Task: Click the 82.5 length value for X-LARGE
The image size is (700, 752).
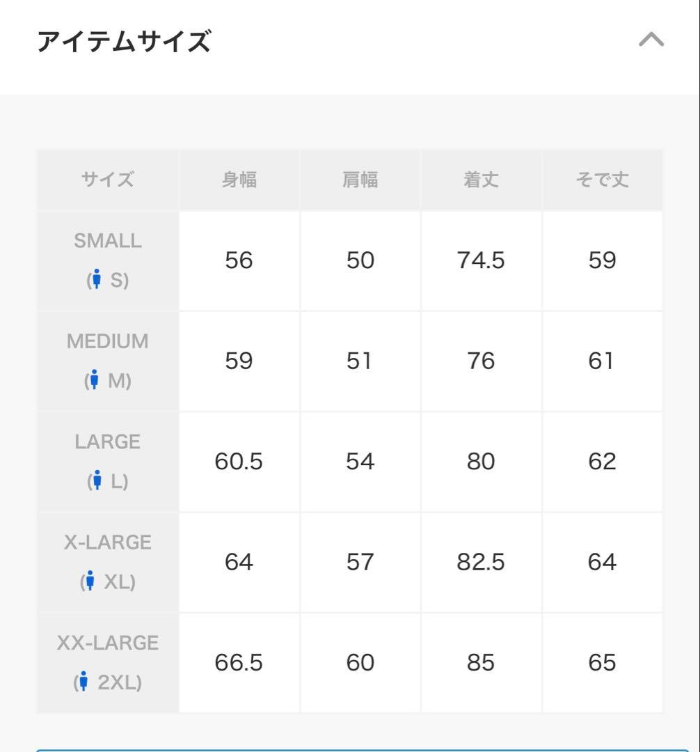Action: pyautogui.click(x=481, y=562)
